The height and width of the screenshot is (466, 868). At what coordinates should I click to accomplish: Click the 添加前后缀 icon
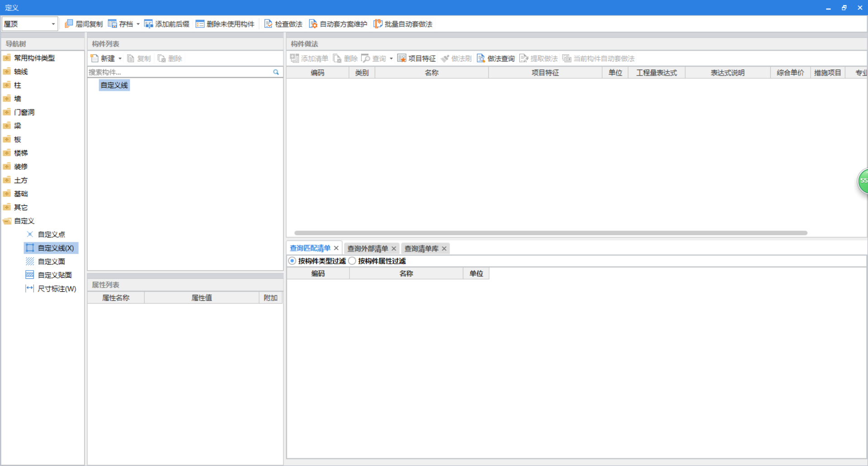[x=148, y=24]
